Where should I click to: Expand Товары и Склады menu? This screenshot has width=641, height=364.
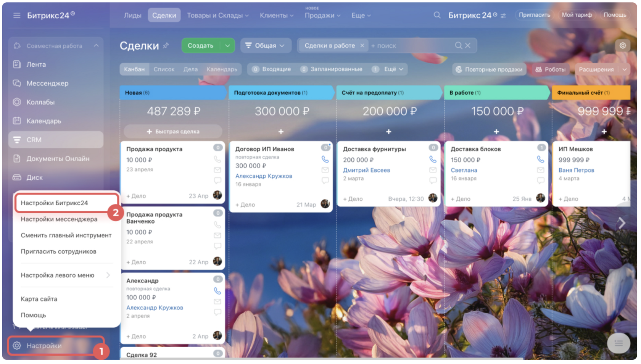(217, 15)
